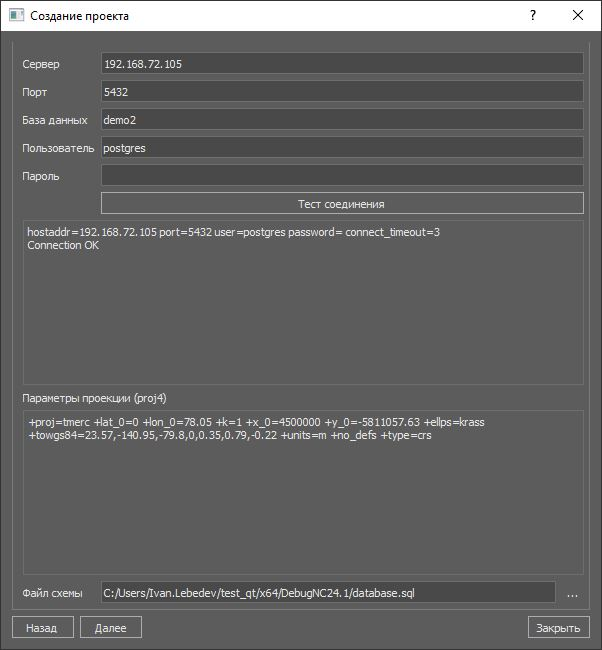Screen dimensions: 602x650
Task: Click the question mark help button
Action: (532, 16)
